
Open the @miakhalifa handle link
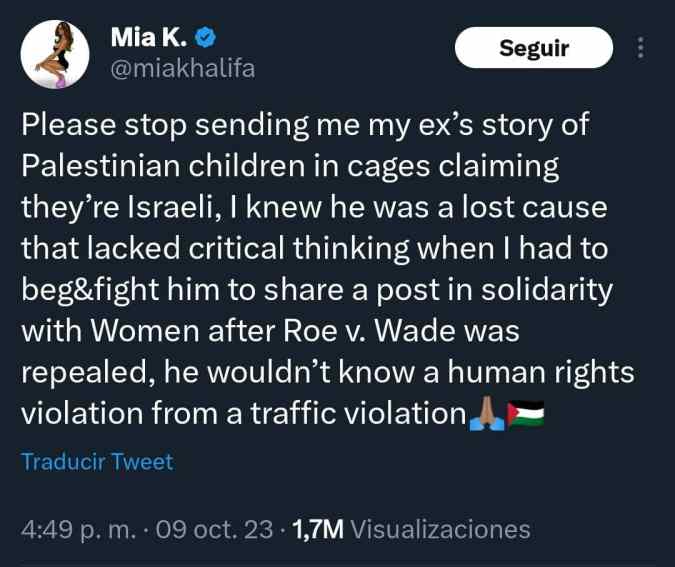pos(181,68)
